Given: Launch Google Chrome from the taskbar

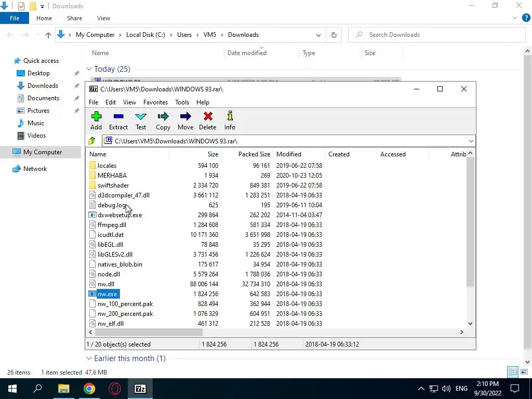Looking at the screenshot, I should [x=89, y=389].
